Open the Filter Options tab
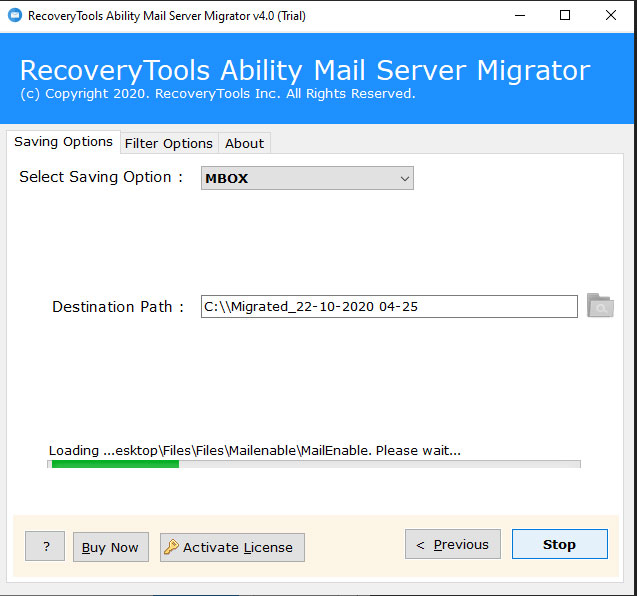637x596 pixels. click(x=168, y=143)
